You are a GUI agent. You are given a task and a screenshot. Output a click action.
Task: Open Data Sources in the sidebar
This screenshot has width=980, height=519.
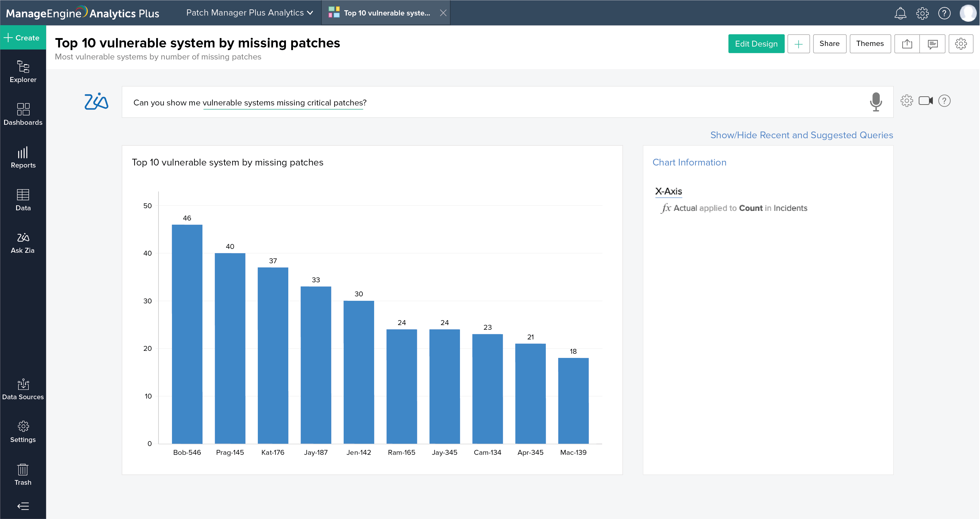(23, 389)
